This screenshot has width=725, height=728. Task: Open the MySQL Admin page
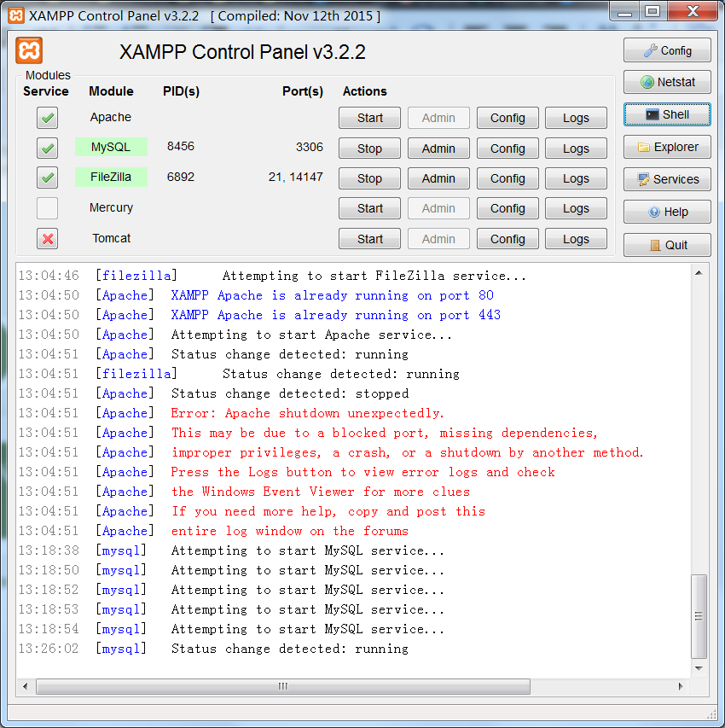tap(438, 149)
